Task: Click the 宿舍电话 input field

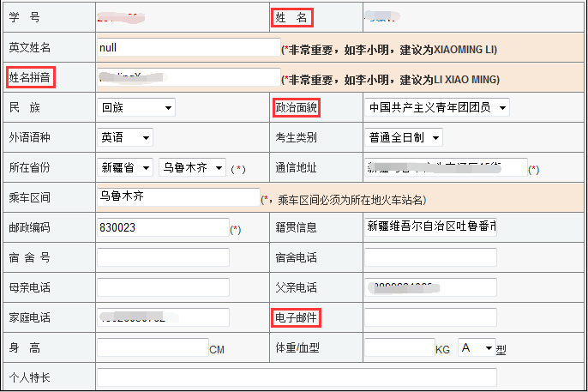Action: [430, 257]
